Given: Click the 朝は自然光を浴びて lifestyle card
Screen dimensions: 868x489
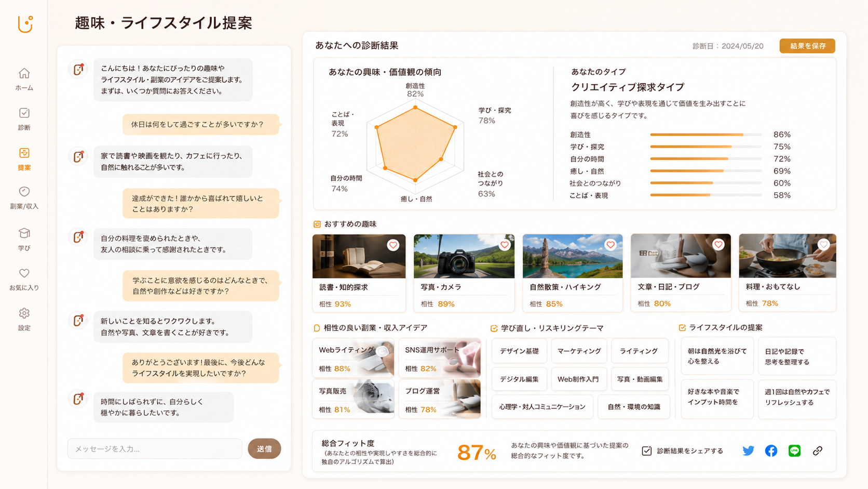Looking at the screenshot, I should click(x=717, y=356).
